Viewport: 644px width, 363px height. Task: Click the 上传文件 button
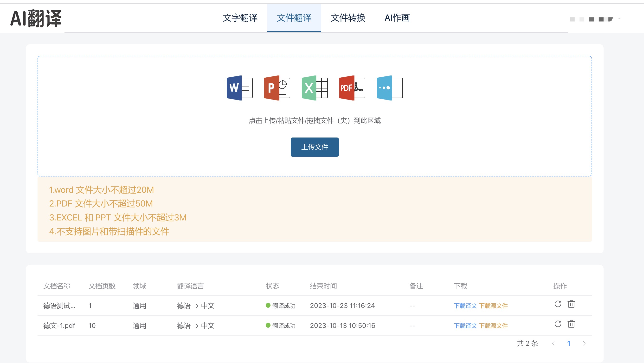click(315, 147)
